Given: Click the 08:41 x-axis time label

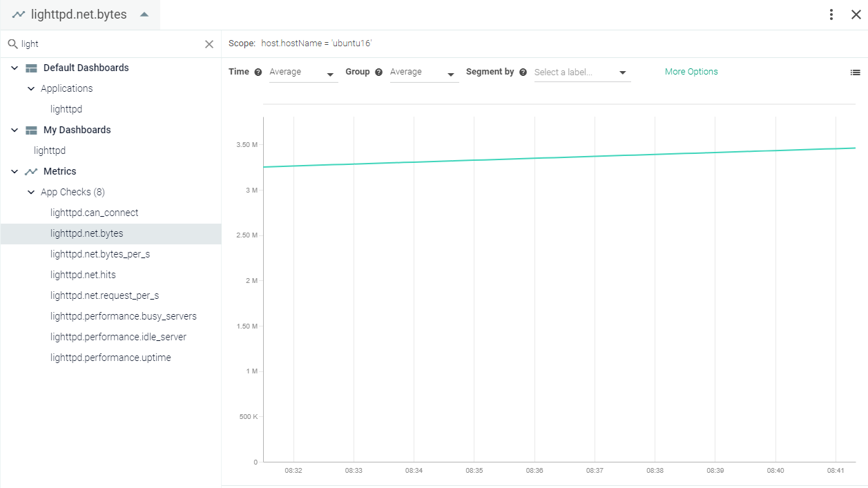Looking at the screenshot, I should 836,471.
